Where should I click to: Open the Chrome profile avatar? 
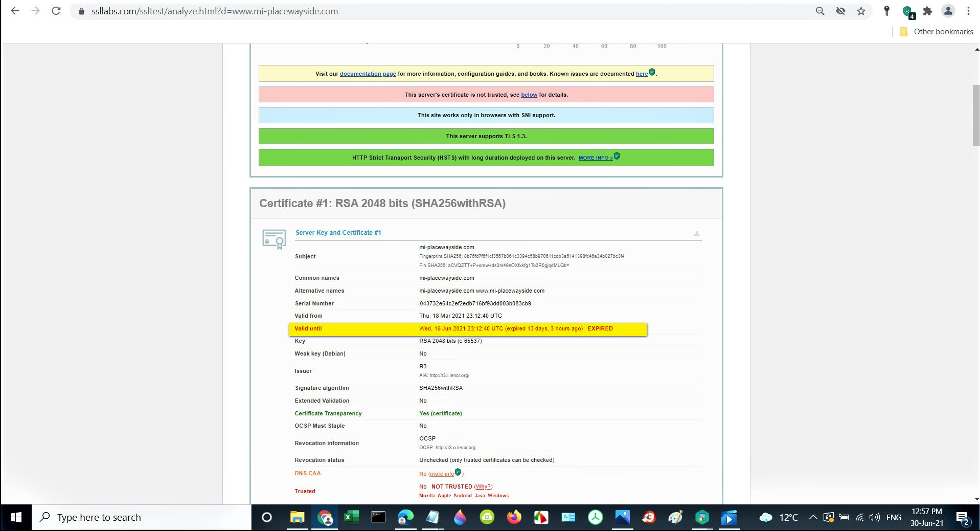pyautogui.click(x=948, y=11)
